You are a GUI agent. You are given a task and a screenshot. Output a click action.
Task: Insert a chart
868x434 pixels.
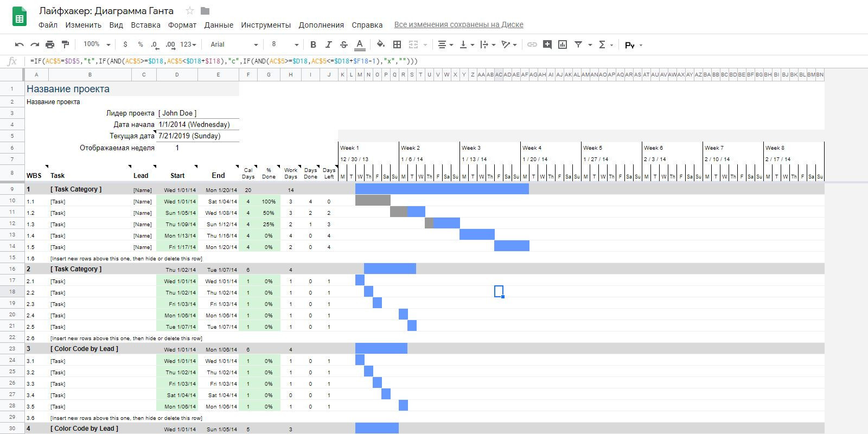pos(563,44)
